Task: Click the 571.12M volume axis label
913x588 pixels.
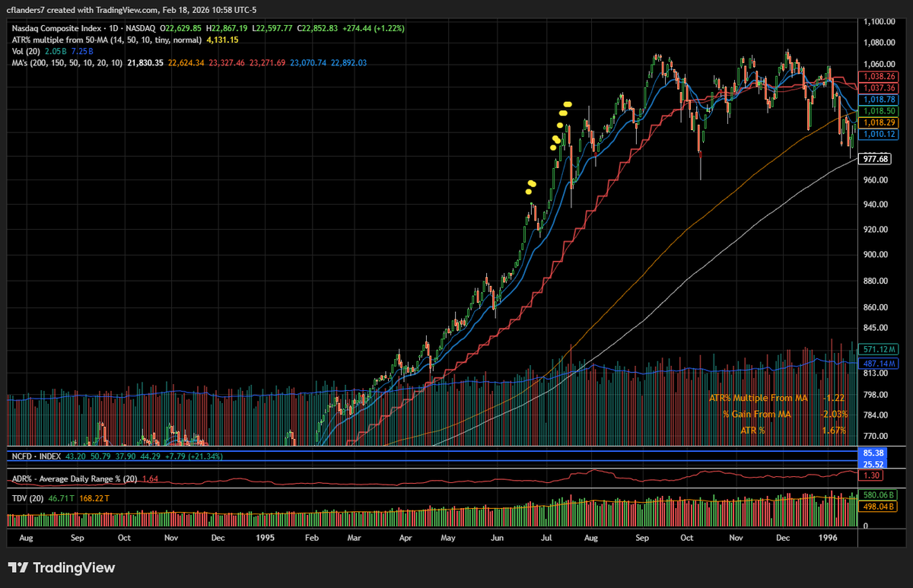Action: point(878,349)
